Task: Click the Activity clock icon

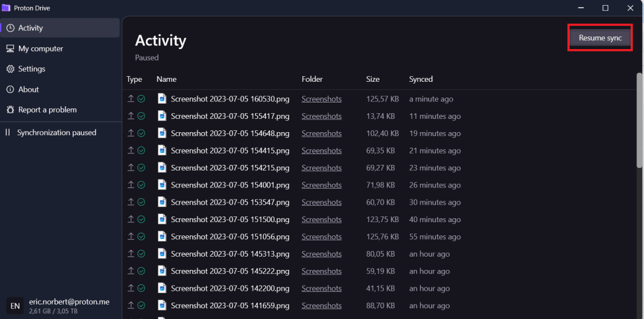Action: tap(11, 28)
